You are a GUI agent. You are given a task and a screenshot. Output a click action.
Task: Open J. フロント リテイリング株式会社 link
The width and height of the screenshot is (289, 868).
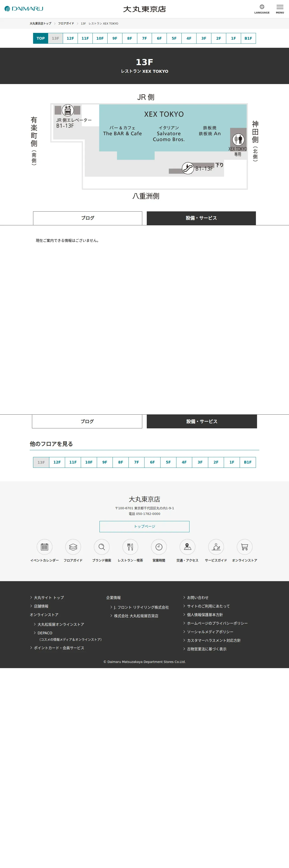coord(141,607)
